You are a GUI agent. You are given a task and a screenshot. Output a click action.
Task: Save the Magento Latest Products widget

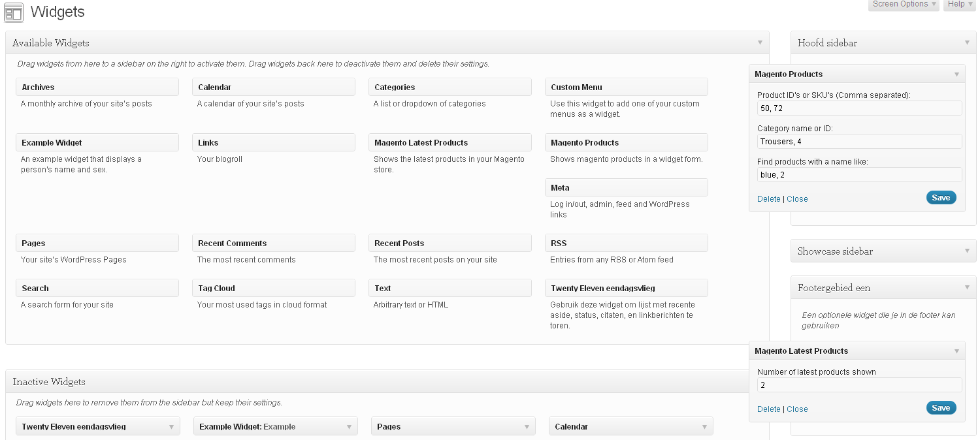coord(941,408)
